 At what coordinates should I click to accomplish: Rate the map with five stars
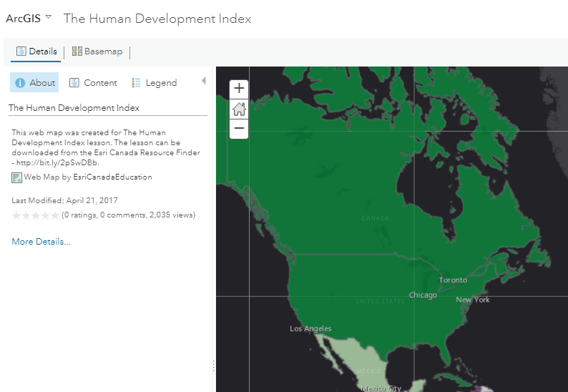point(55,215)
